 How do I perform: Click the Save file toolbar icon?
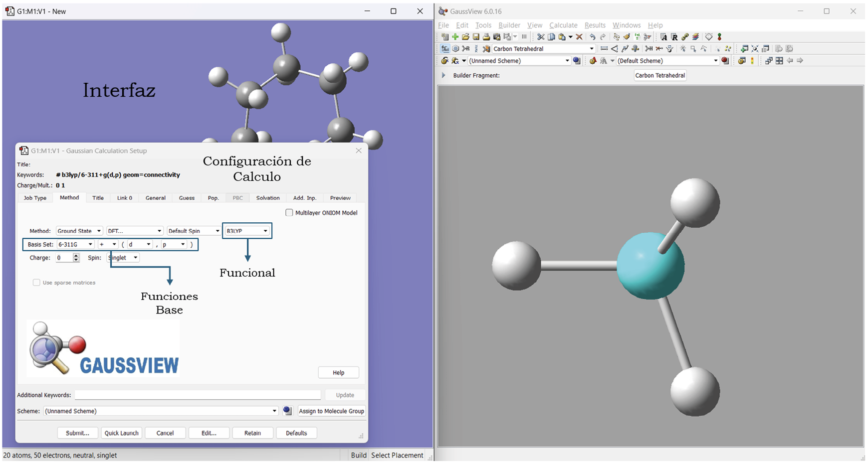pos(476,37)
